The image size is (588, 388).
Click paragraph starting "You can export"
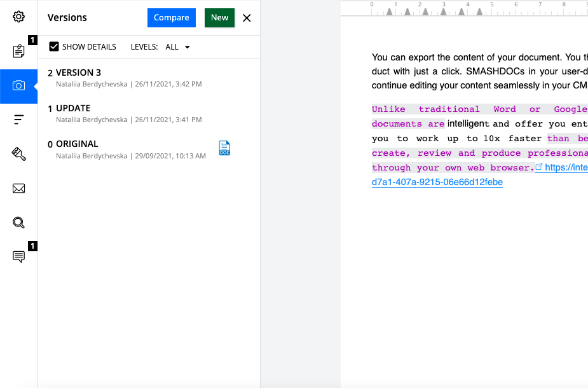click(480, 71)
